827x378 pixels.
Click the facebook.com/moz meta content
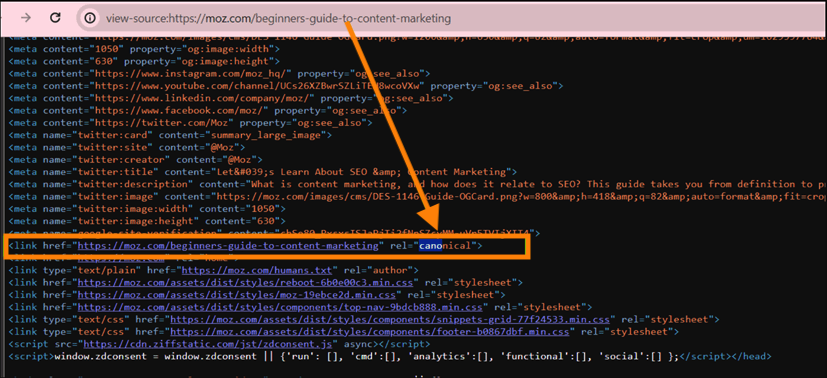(179, 110)
